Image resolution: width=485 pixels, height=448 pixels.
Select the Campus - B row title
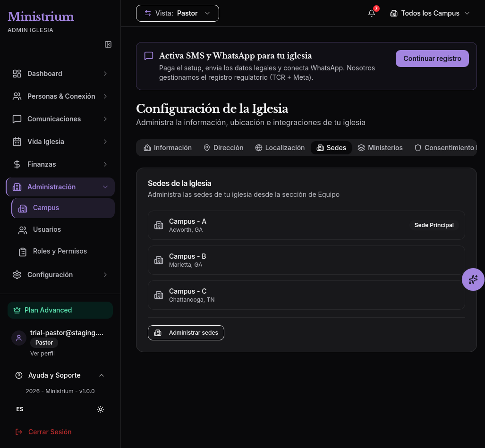187,256
